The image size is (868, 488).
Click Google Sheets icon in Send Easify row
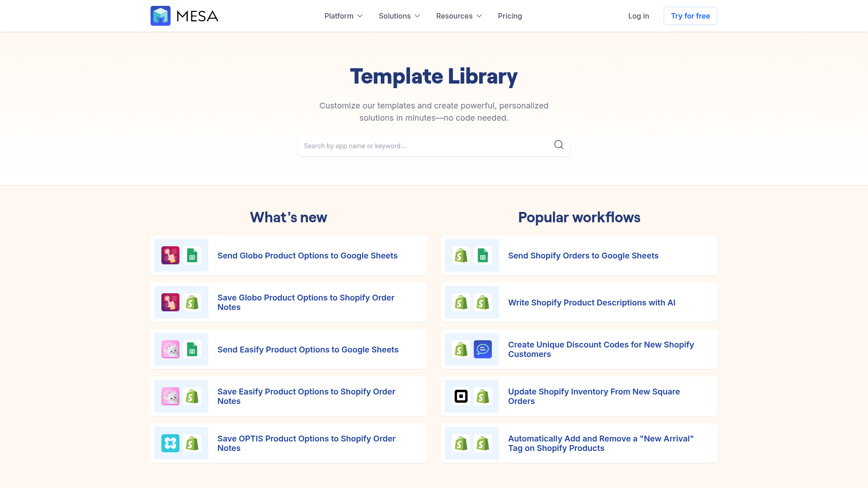tap(192, 349)
